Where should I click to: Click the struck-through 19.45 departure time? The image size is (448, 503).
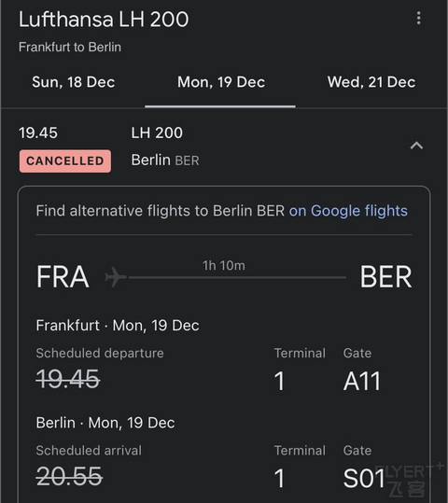[x=68, y=379]
